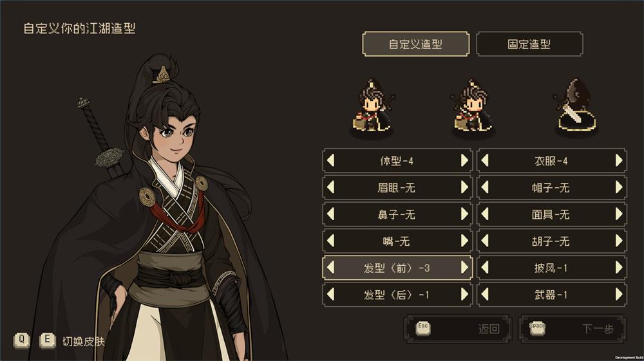644x361 pixels.
Task: Click right arrow on 胡子-无 row
Action: (x=619, y=241)
